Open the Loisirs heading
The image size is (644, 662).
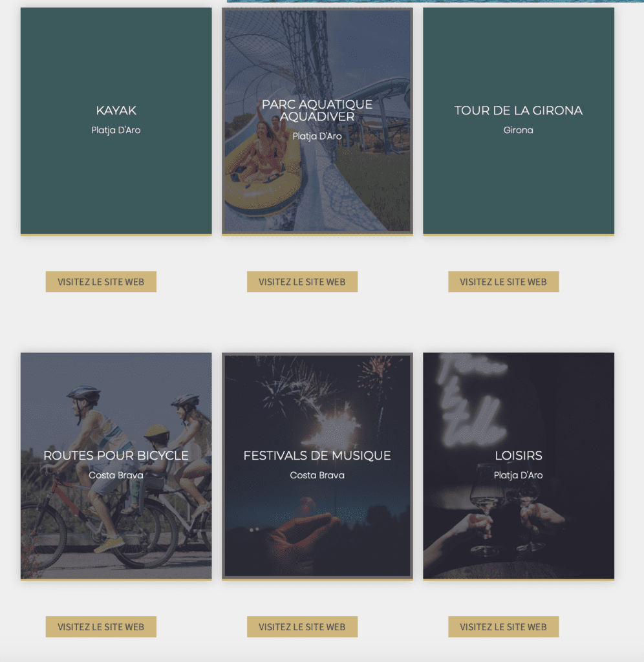coord(518,456)
